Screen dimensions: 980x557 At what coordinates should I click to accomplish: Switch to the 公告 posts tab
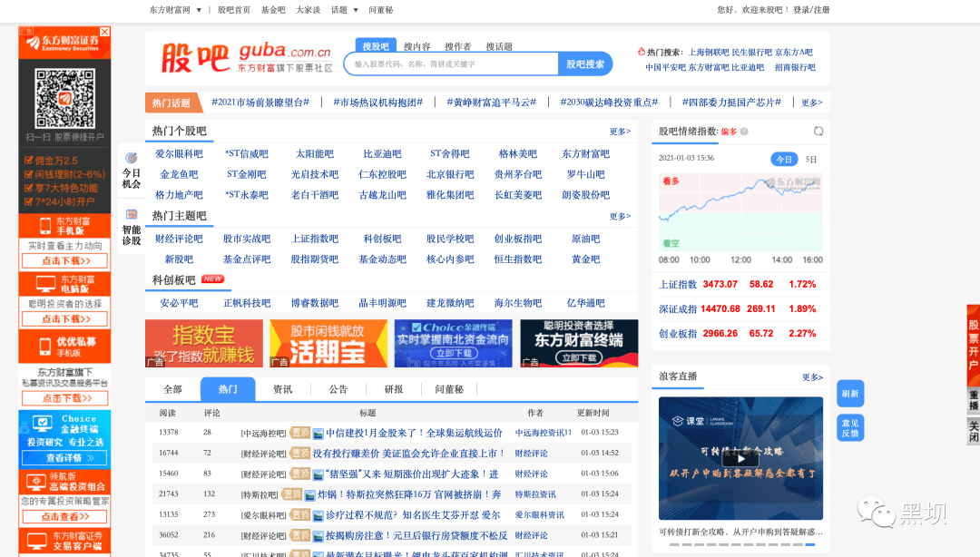coord(338,389)
